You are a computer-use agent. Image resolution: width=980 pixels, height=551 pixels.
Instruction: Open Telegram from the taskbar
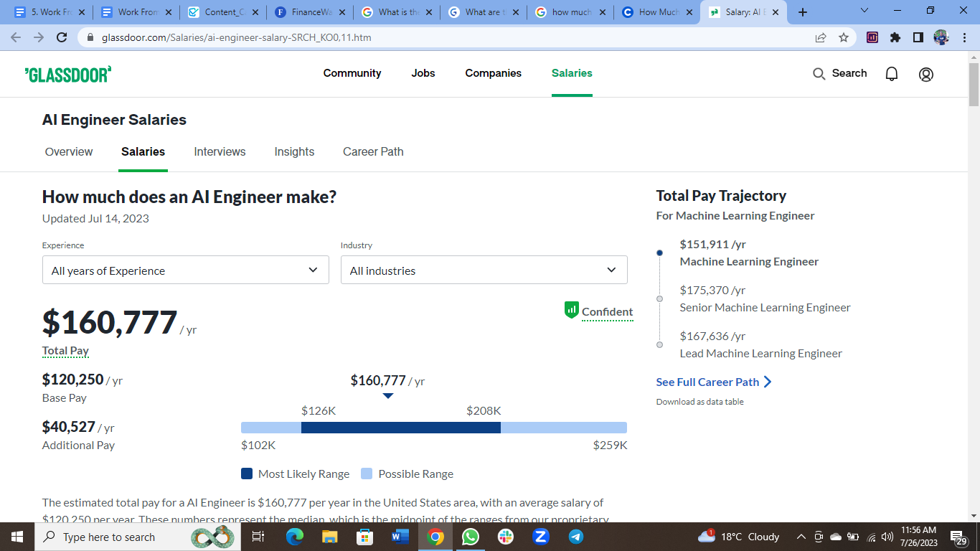pos(576,537)
